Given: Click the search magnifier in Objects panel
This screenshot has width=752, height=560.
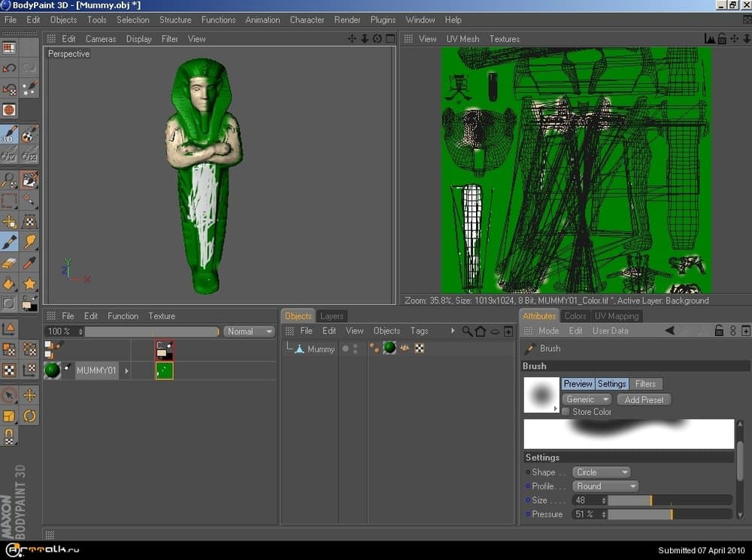Looking at the screenshot, I should pos(467,331).
